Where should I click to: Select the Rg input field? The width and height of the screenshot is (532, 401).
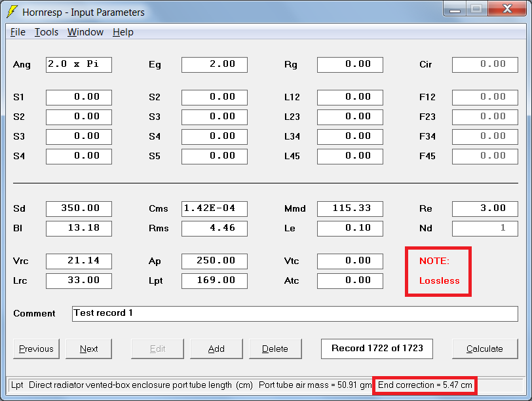click(x=350, y=64)
